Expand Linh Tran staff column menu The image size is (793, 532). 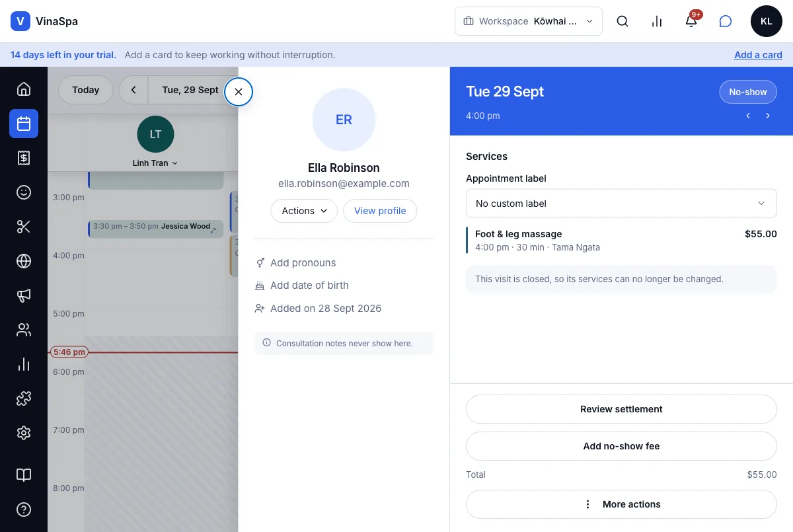[x=155, y=163]
